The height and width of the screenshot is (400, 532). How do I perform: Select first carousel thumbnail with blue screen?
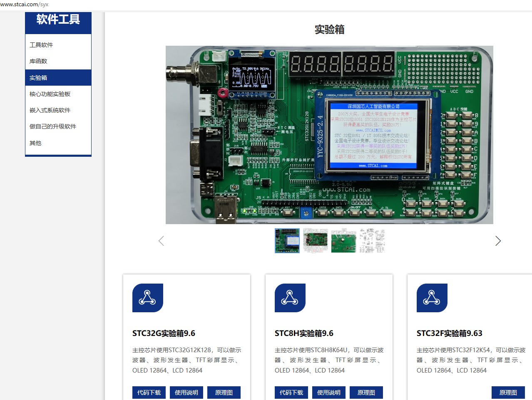287,240
